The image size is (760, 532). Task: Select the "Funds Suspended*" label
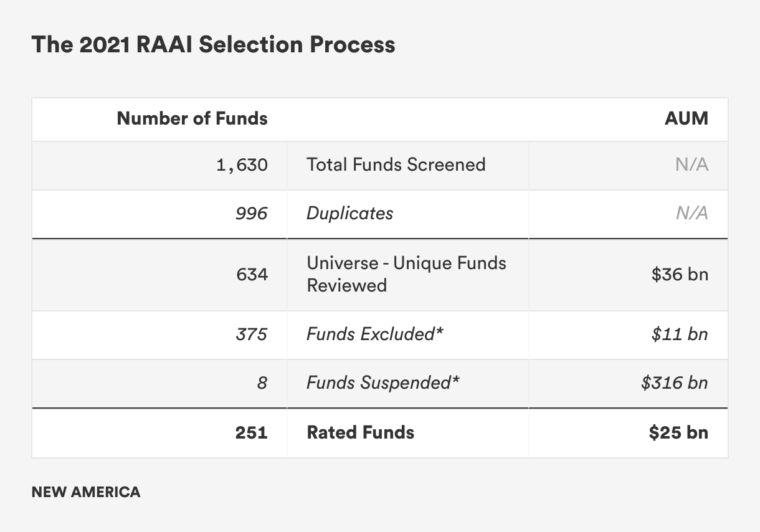tap(382, 383)
